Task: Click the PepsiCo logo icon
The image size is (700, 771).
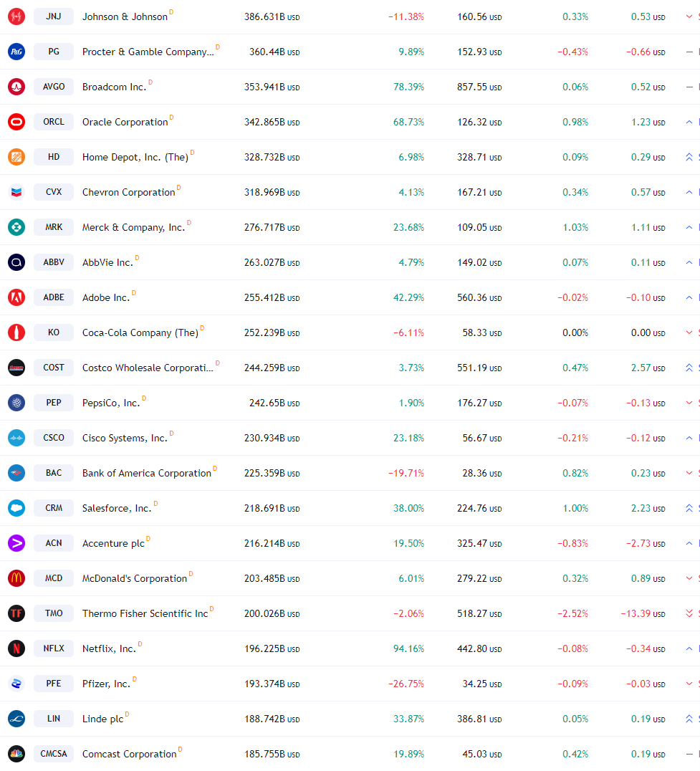Action: coord(16,403)
